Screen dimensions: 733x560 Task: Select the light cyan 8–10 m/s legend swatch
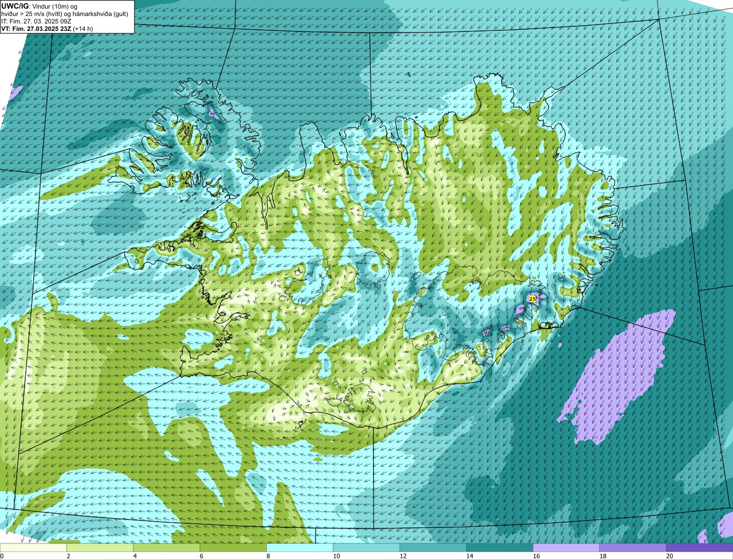[x=301, y=548]
